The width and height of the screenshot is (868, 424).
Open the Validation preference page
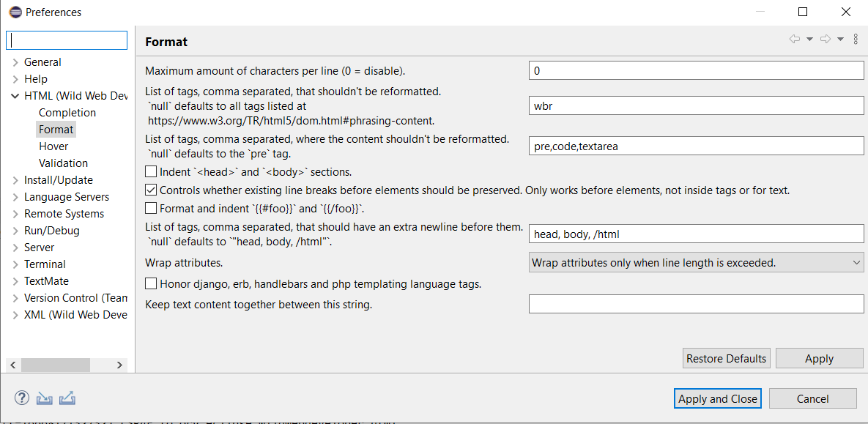(63, 163)
